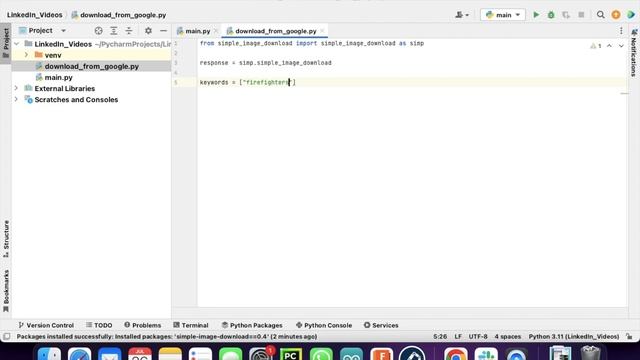Screen dimensions: 640x360
Task: Open PyCharm from the Dock
Action: [291, 354]
